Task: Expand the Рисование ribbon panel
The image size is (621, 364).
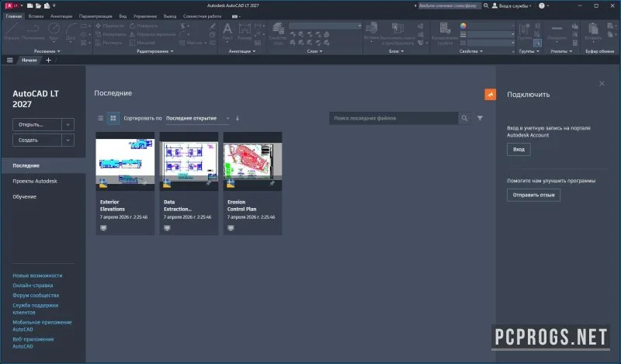Action: (47, 51)
